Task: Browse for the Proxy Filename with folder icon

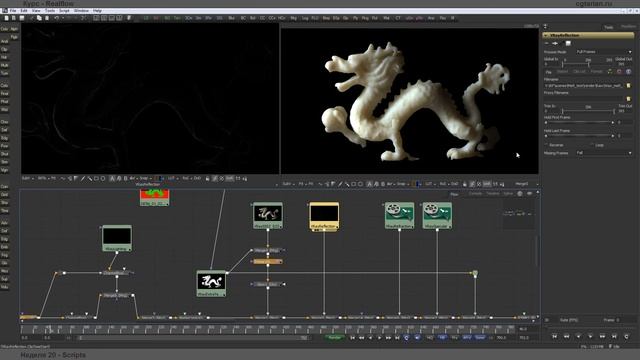Action: coord(628,99)
